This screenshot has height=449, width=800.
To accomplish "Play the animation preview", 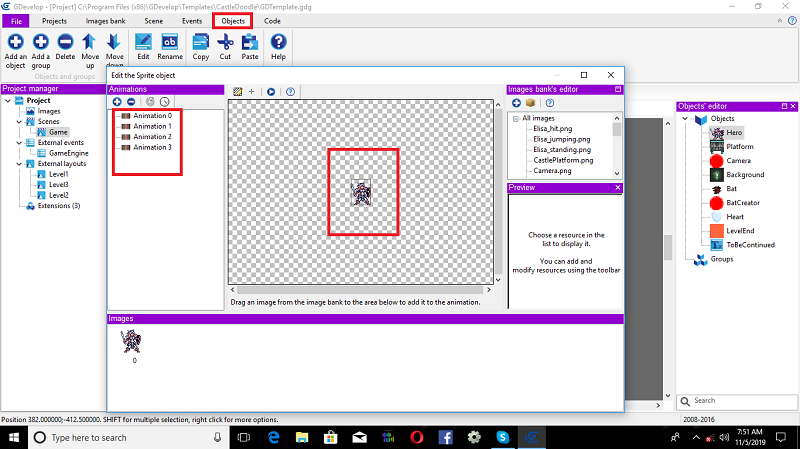I will tap(271, 92).
